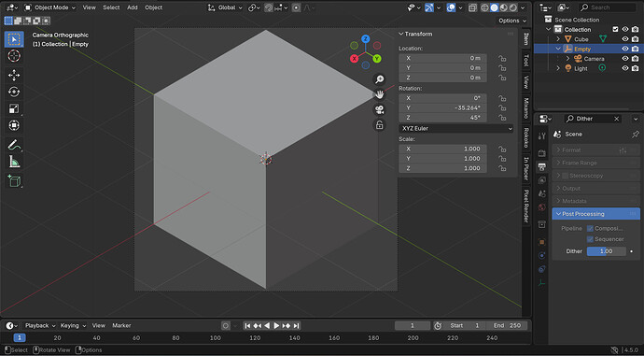Open the XYZ Euler rotation mode dropdown
This screenshot has height=356, width=644.
click(455, 128)
